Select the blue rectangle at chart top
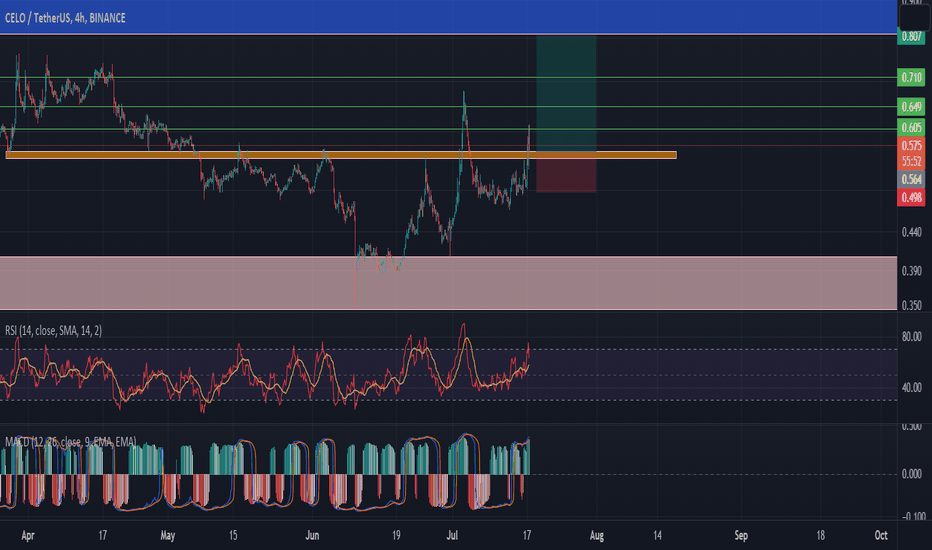The image size is (932, 550). 448,17
